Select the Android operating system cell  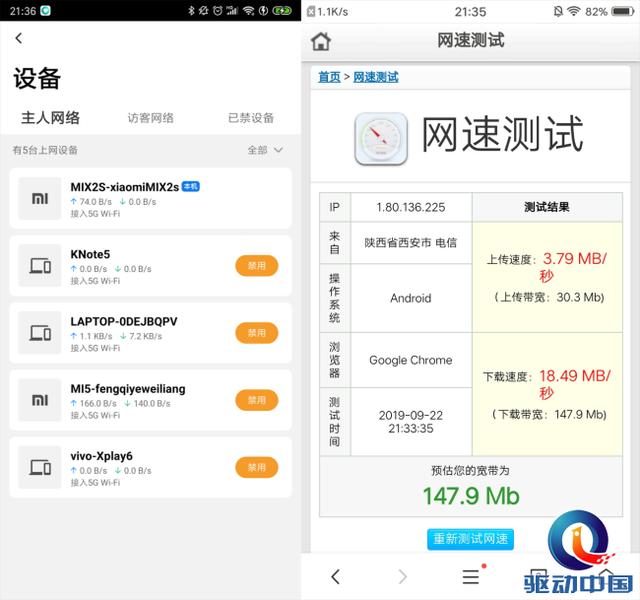pos(411,298)
